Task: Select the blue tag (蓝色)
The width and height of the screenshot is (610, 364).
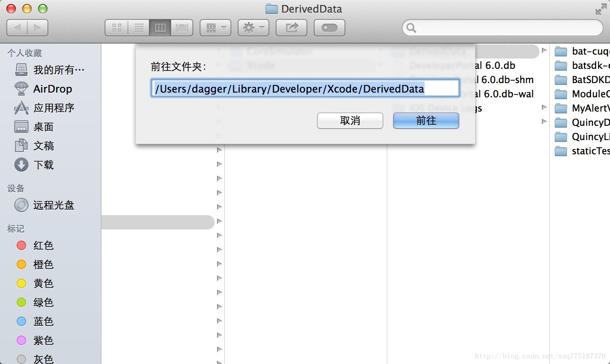Action: [x=35, y=322]
